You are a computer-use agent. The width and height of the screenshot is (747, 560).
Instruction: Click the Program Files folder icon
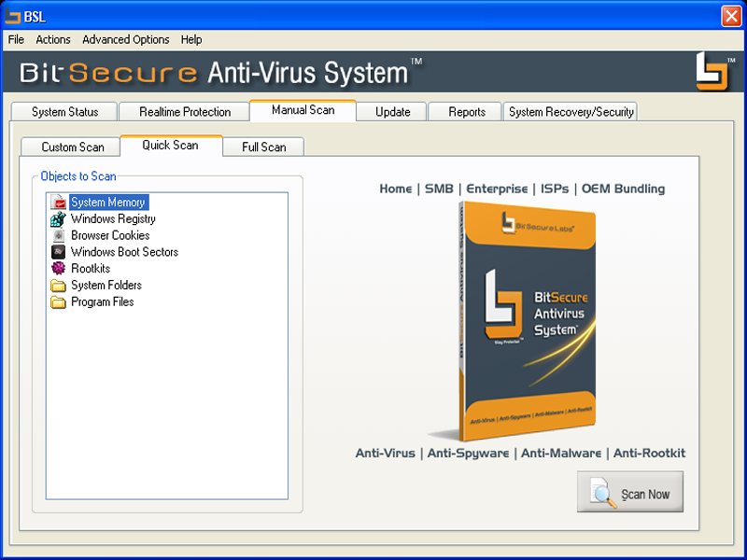coord(58,301)
